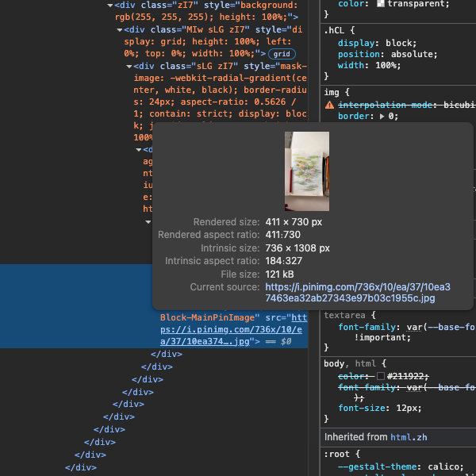The height and width of the screenshot is (476, 476).
Task: Collapse the div with class MIw sLG zI7
Action: [120, 29]
